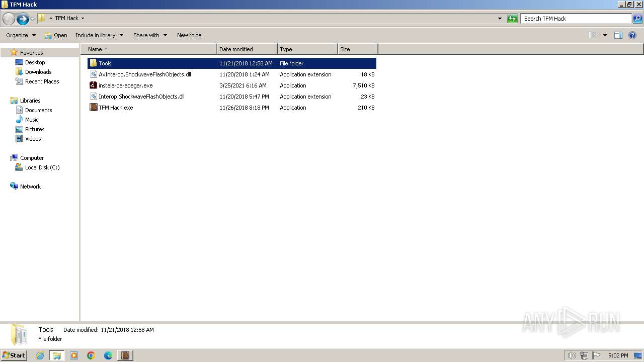Click the Show desktop button

[638, 355]
